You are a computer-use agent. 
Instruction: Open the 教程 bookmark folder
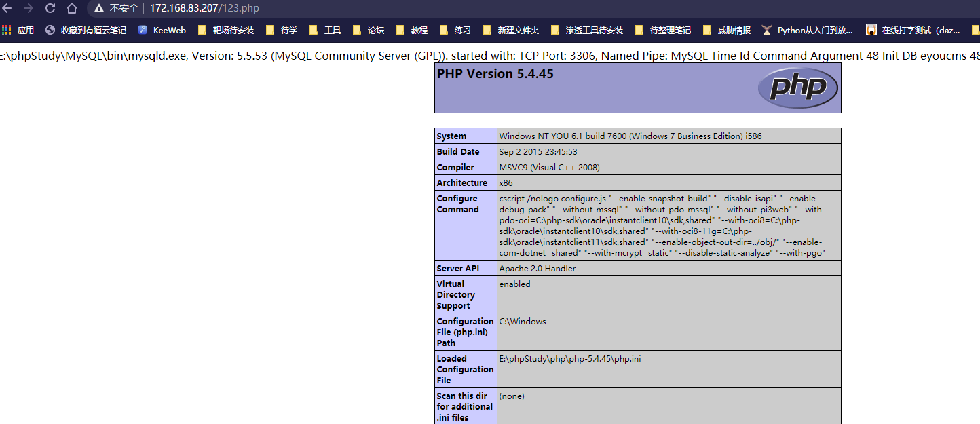tap(412, 30)
